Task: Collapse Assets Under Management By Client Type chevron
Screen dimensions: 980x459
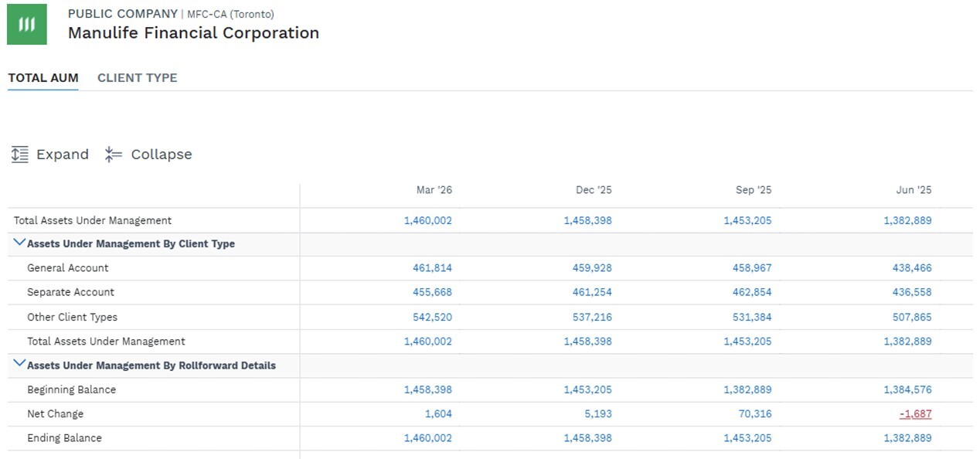Action: click(20, 243)
